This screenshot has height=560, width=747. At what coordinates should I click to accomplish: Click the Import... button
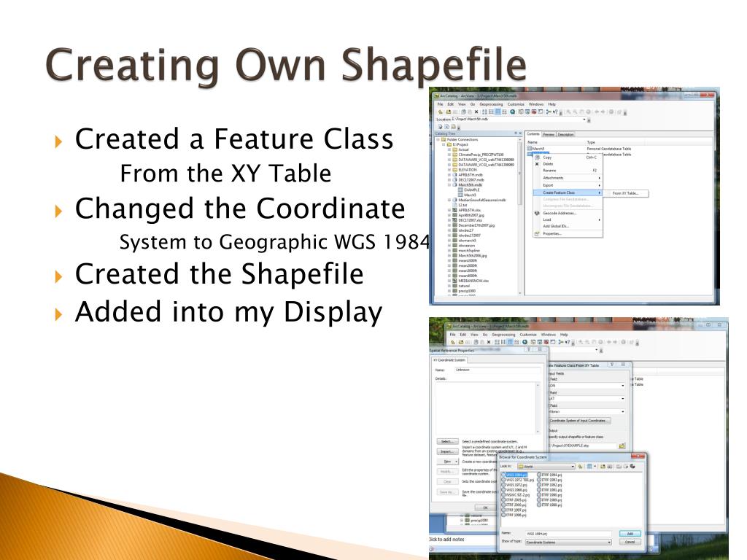(447, 451)
